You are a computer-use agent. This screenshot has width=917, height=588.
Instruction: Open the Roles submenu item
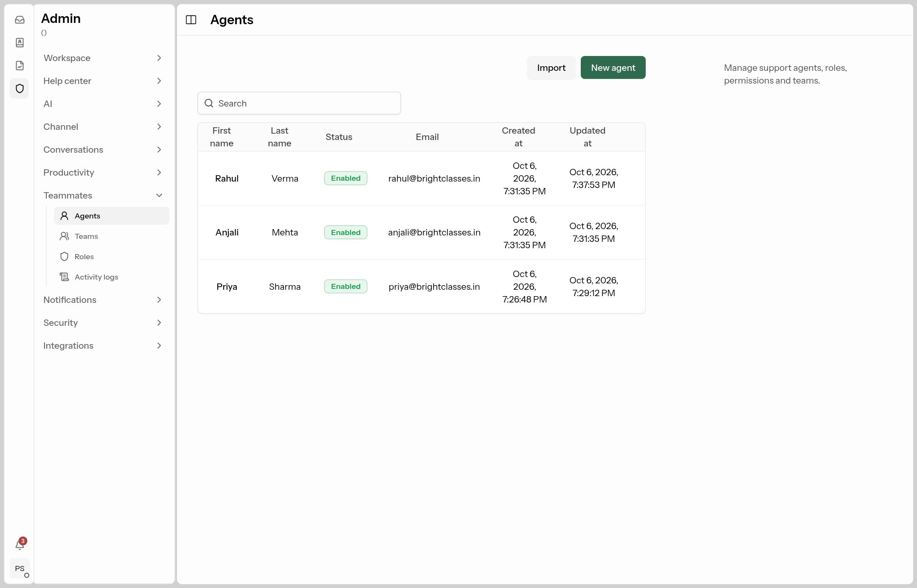point(112,257)
